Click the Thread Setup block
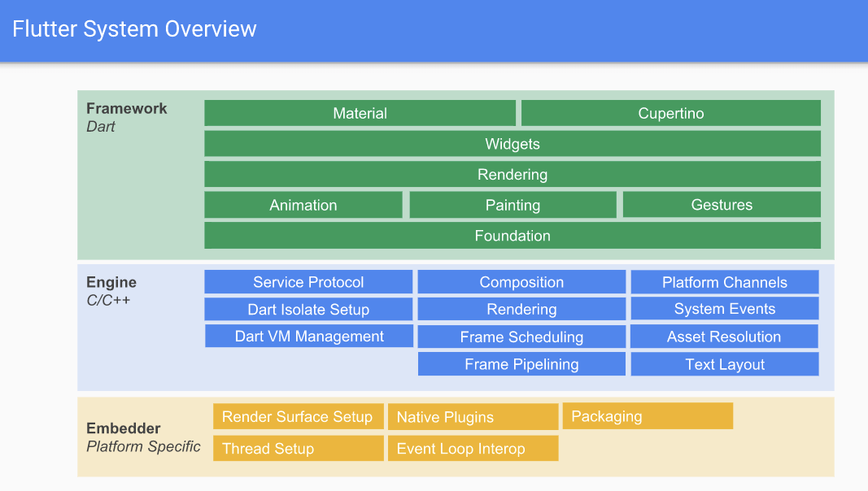 tap(299, 449)
